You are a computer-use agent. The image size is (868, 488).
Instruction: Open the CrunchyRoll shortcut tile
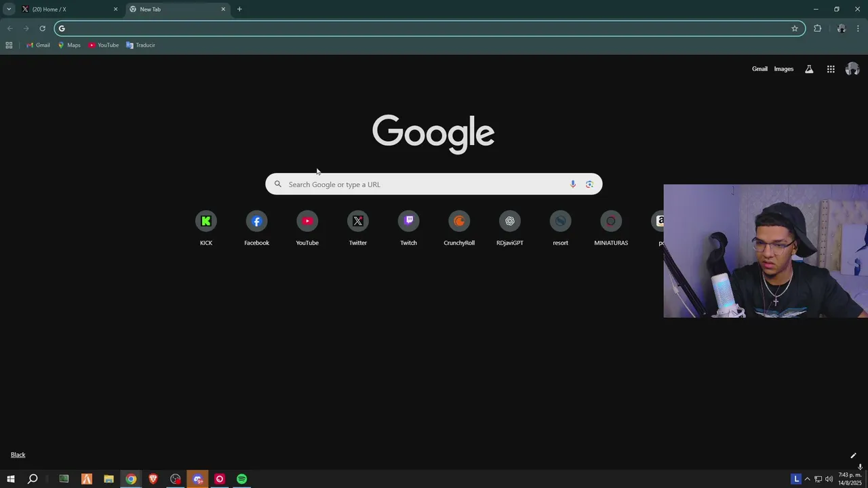pos(459,228)
